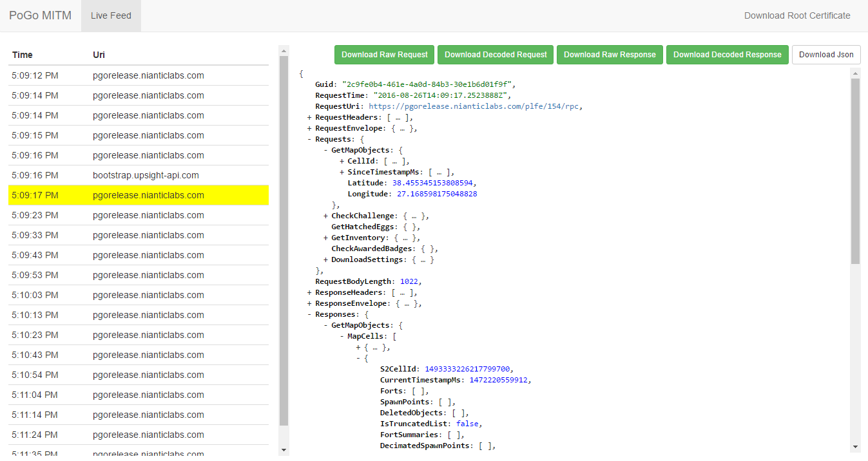Screen dimensions: 868x461
Task: Select the 5:11:14 PM request row
Action: point(139,415)
